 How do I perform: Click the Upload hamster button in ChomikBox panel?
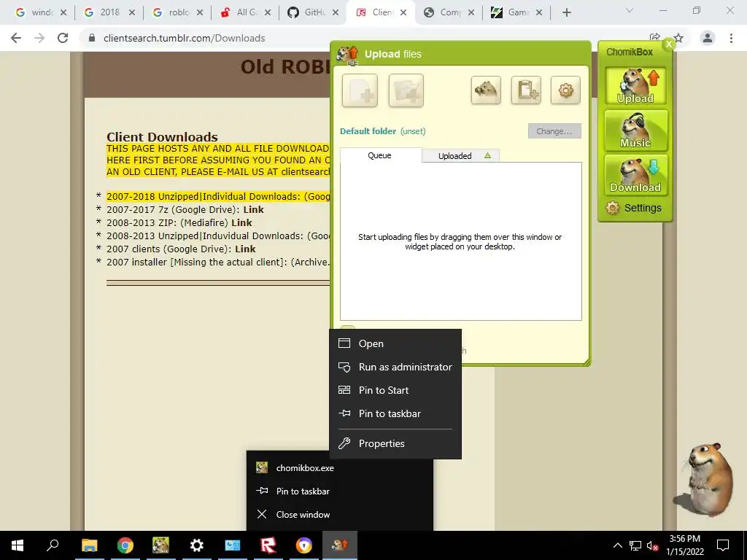[635, 86]
